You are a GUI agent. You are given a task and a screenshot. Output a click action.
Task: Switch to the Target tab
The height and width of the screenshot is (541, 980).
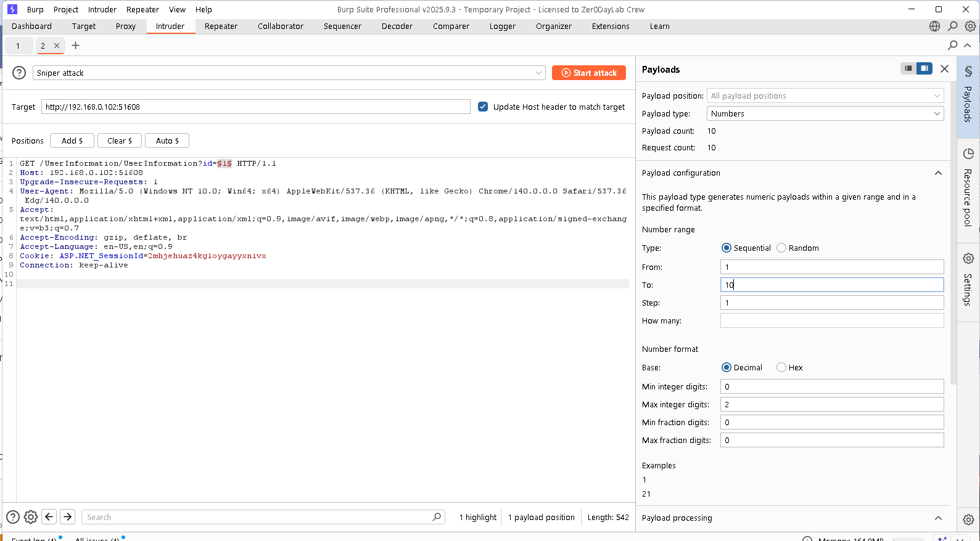[x=84, y=26]
